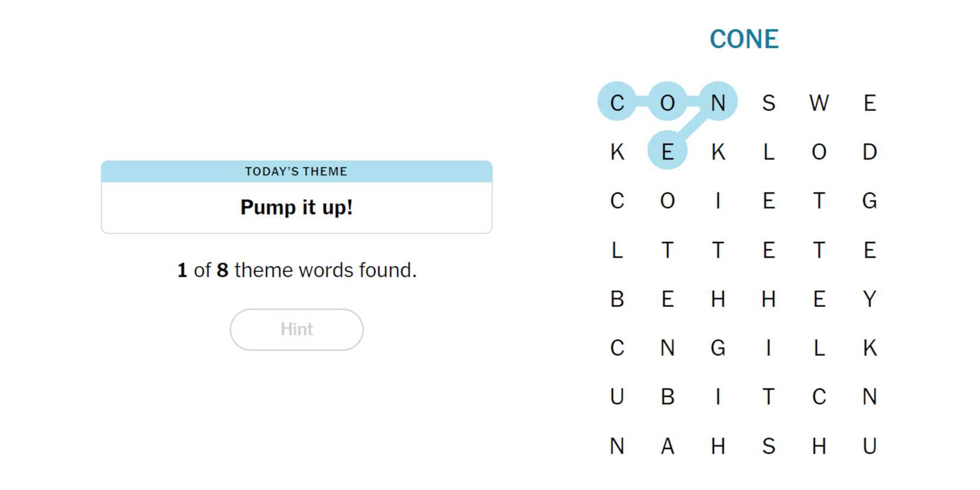Tap letter L between K and O
Viewport: 980px width, 490px height.
tap(769, 151)
